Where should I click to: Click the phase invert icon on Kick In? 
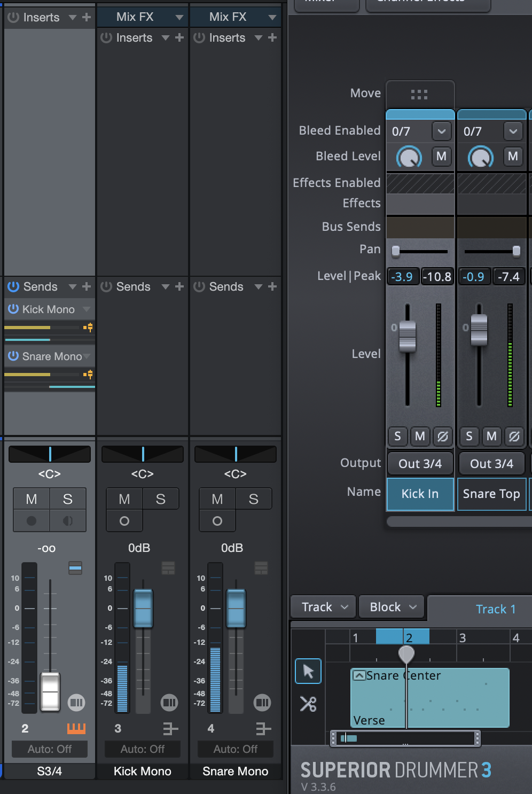coord(442,437)
